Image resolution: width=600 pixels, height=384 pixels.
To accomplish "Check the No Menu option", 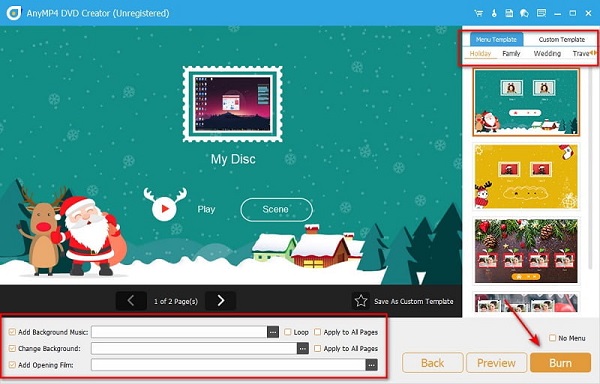I will 552,338.
